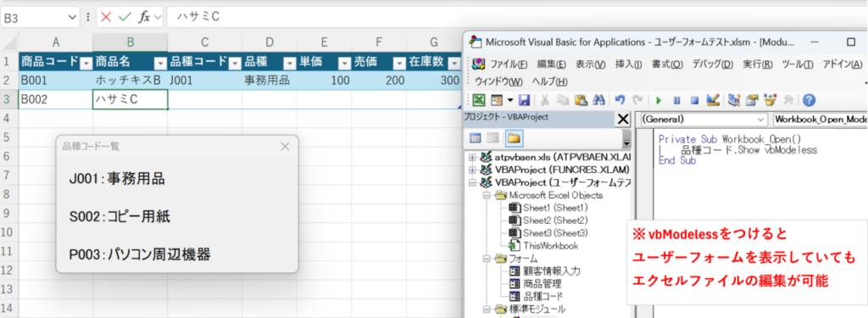
Task: Open VBA Help question mark icon
Action: tap(809, 100)
